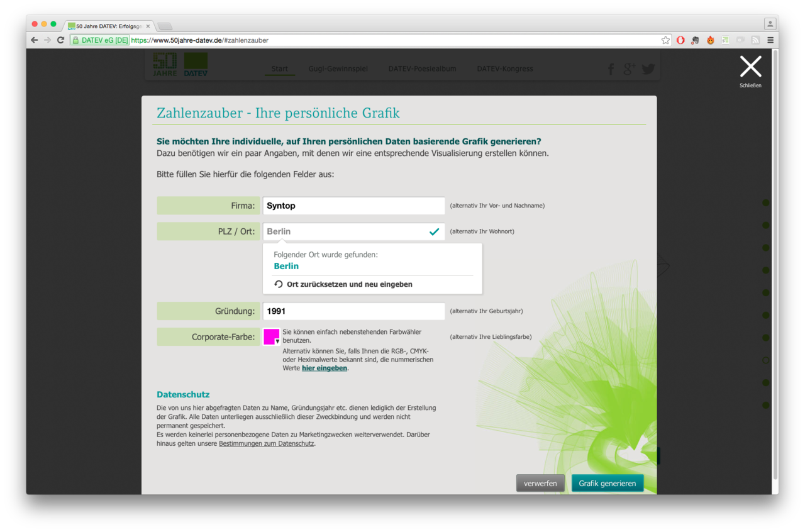Viewport: 805px width, 532px height.
Task: Open the Evernote elephant extension
Action: 696,40
